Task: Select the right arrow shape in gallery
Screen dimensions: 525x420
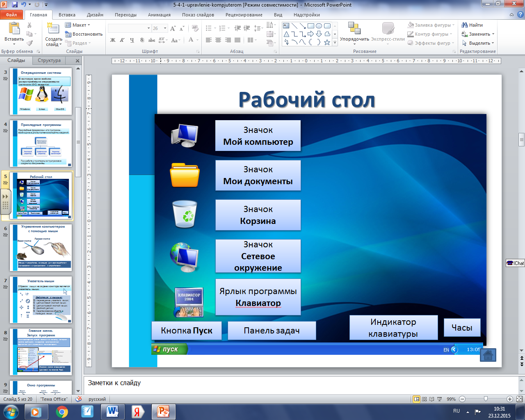Action: pyautogui.click(x=310, y=34)
